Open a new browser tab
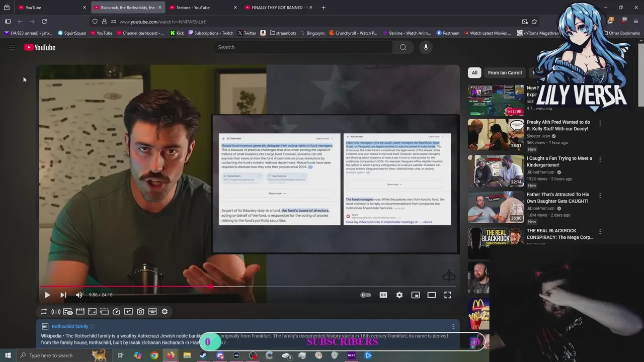 [x=324, y=8]
